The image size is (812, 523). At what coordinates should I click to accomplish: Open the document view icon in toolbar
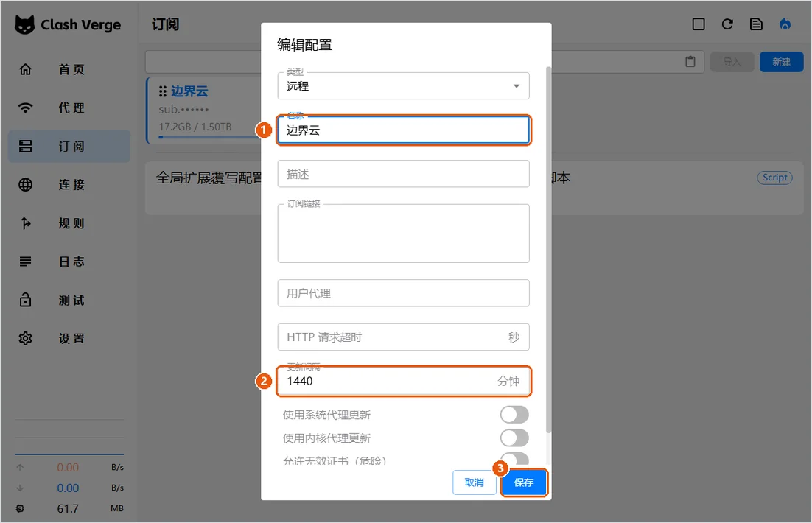(x=756, y=24)
